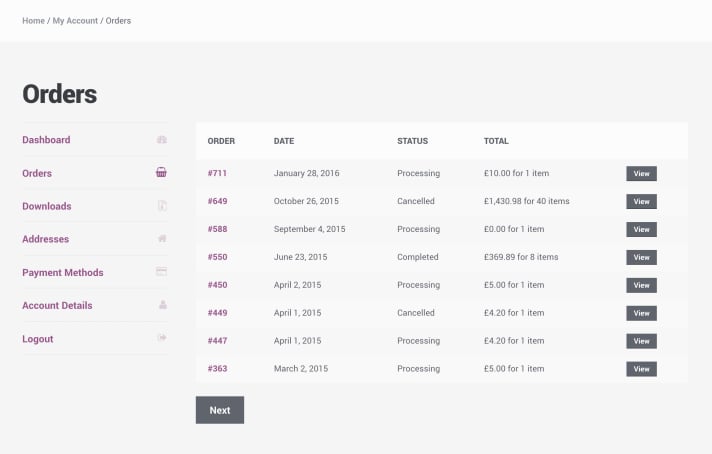Navigate to Home breadcrumb link

click(34, 21)
